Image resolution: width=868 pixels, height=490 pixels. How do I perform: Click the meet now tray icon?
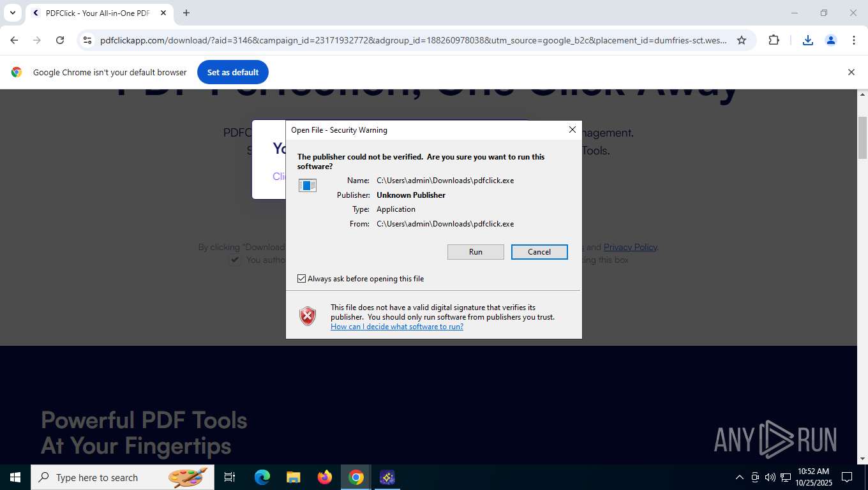pyautogui.click(x=755, y=477)
